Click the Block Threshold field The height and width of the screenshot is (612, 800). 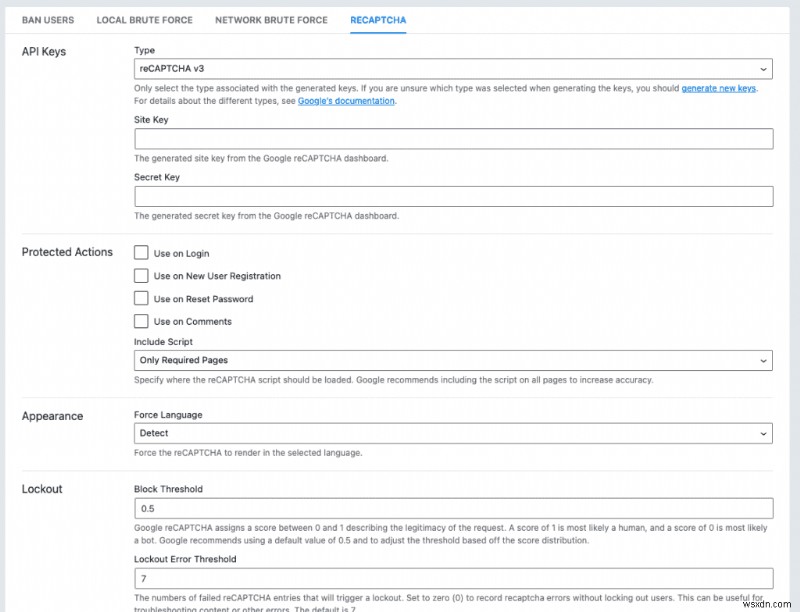pos(453,508)
